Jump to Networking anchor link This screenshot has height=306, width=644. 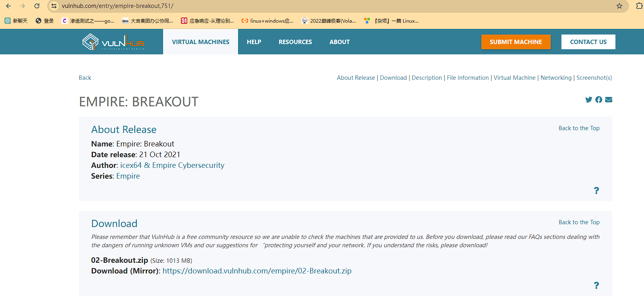click(556, 78)
